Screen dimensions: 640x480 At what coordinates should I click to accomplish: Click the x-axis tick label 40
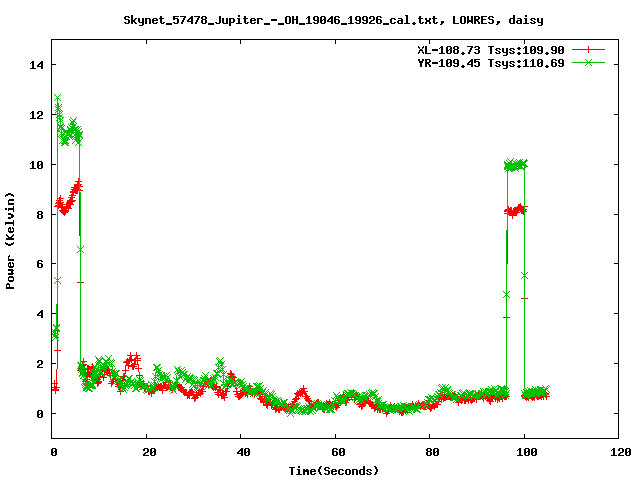tap(243, 452)
